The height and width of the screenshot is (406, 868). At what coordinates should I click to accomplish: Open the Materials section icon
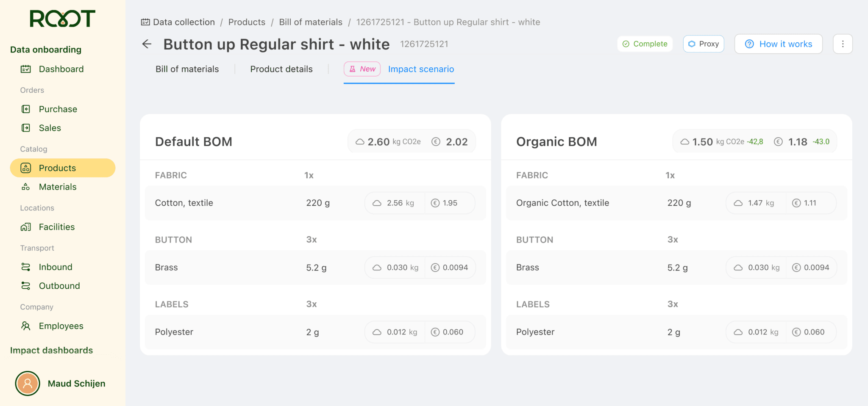[26, 186]
